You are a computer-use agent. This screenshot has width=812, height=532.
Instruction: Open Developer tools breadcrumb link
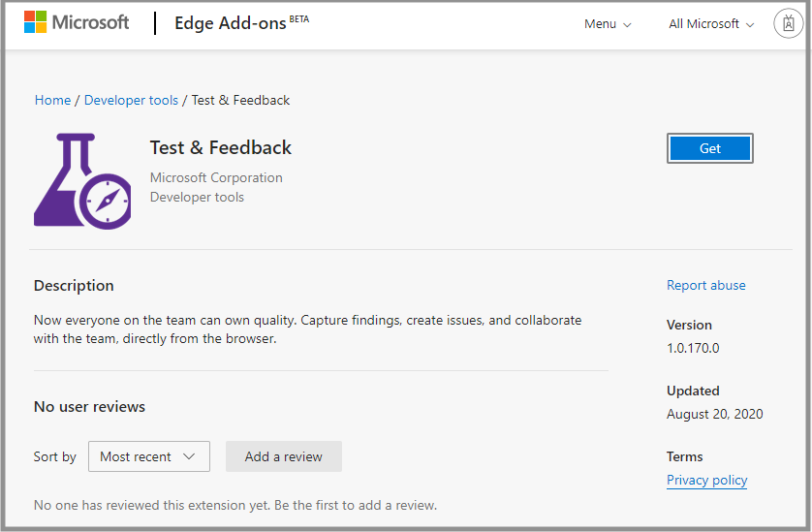[131, 100]
